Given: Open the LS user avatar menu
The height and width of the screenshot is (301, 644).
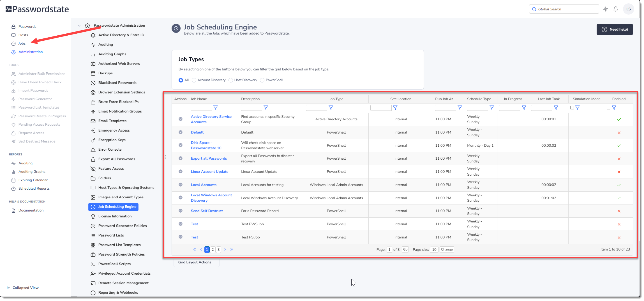Looking at the screenshot, I should coord(629,9).
